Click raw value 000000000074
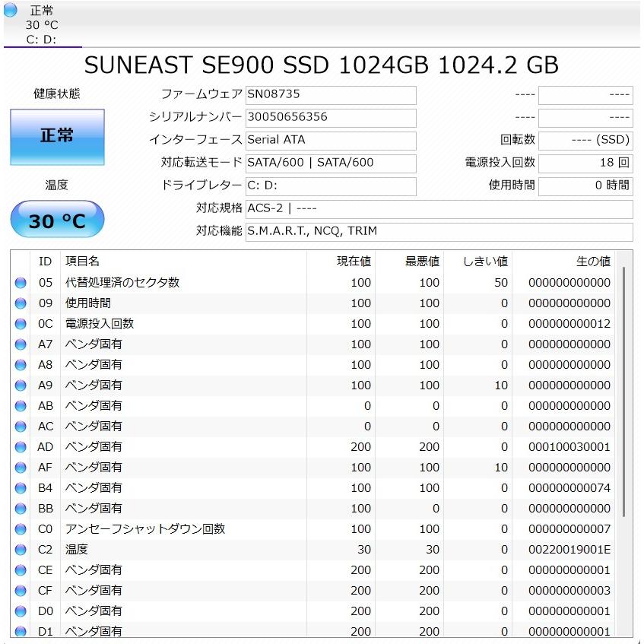Image resolution: width=644 pixels, height=644 pixels. coord(569,488)
